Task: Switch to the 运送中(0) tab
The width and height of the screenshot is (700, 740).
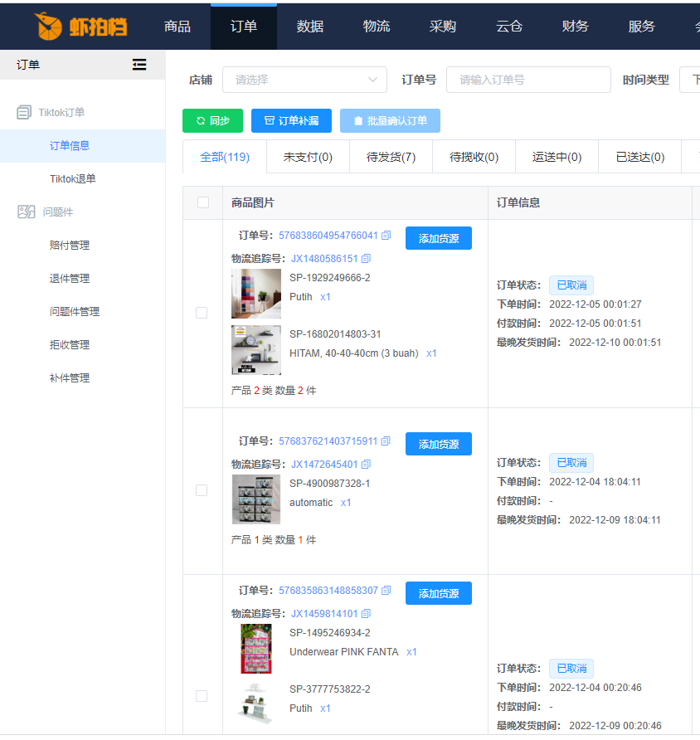Action: (x=557, y=157)
